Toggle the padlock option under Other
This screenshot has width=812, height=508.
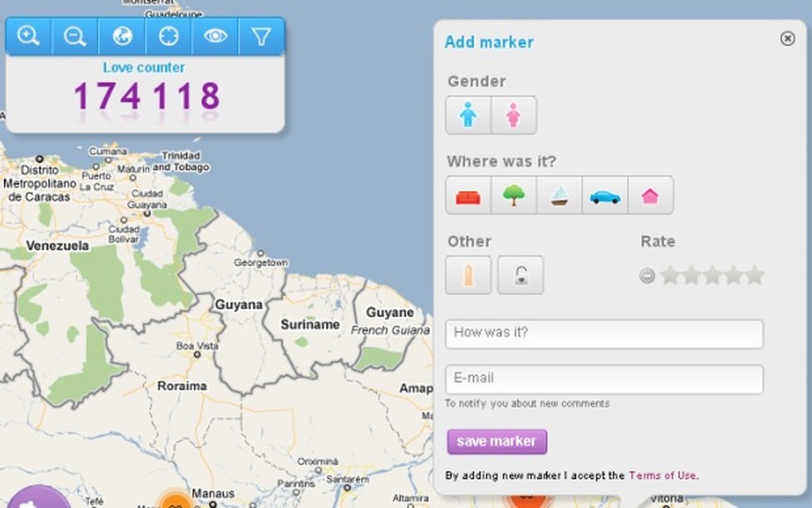coord(521,275)
